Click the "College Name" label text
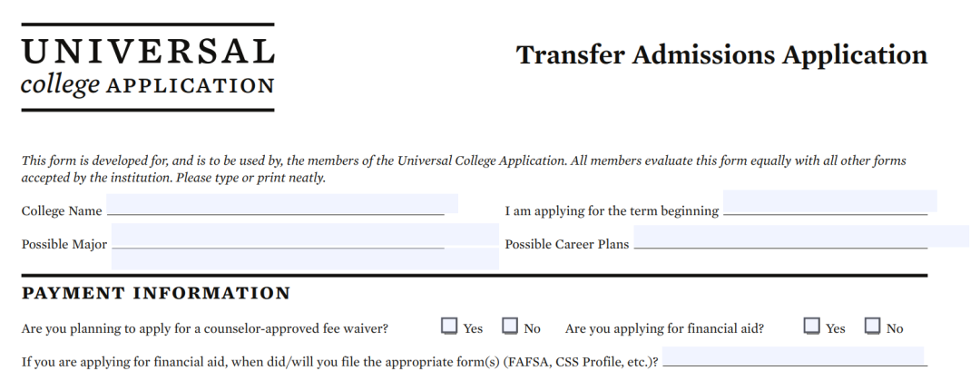Viewport: 980px width, 390px height. tap(62, 211)
